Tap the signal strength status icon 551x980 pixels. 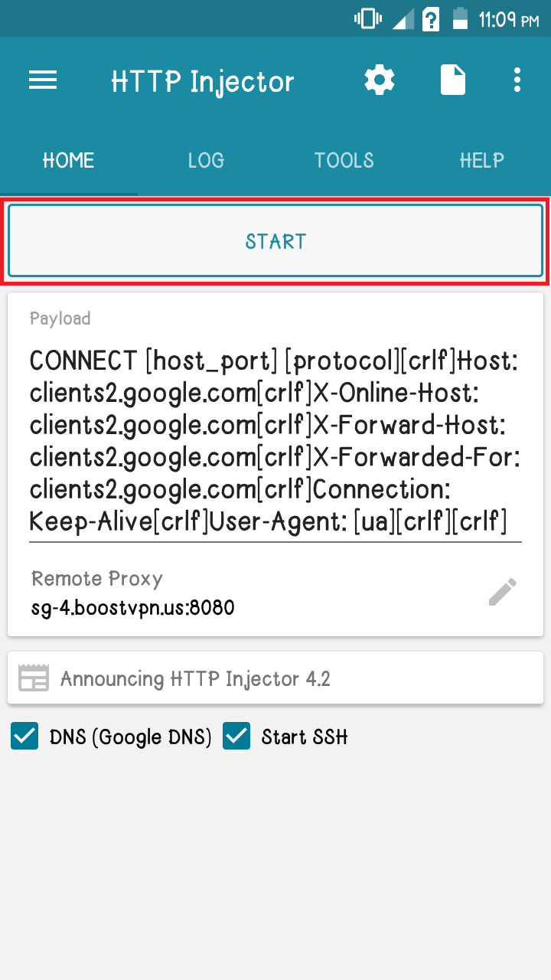pyautogui.click(x=403, y=20)
